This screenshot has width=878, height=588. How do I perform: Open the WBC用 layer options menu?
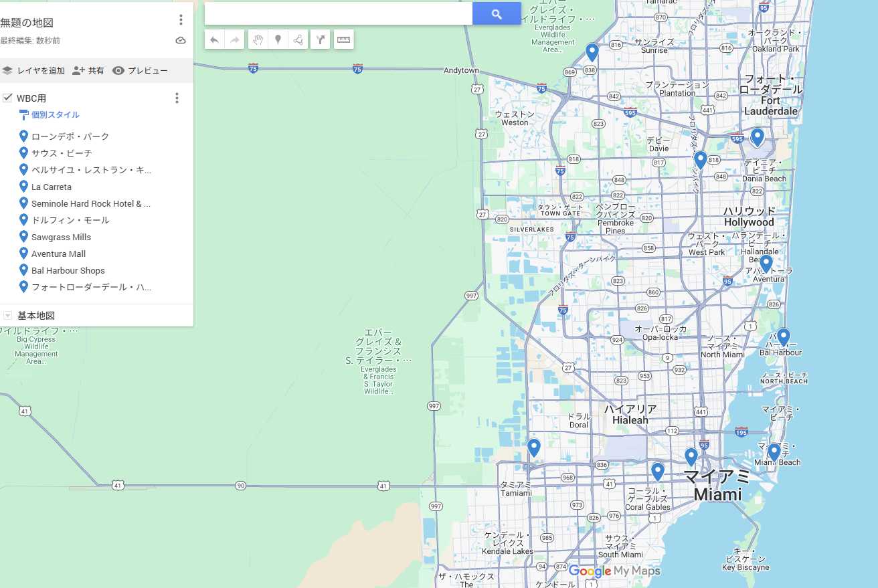[x=177, y=98]
